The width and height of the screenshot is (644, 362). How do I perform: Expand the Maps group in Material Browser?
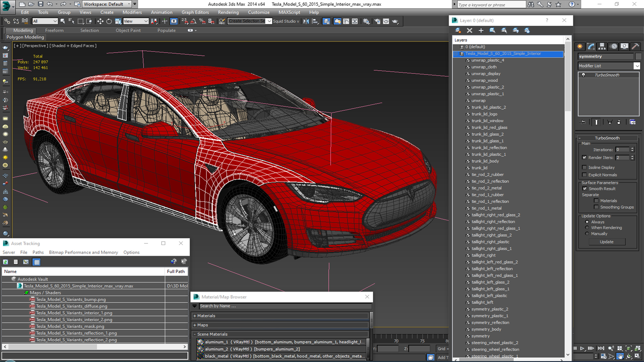195,325
